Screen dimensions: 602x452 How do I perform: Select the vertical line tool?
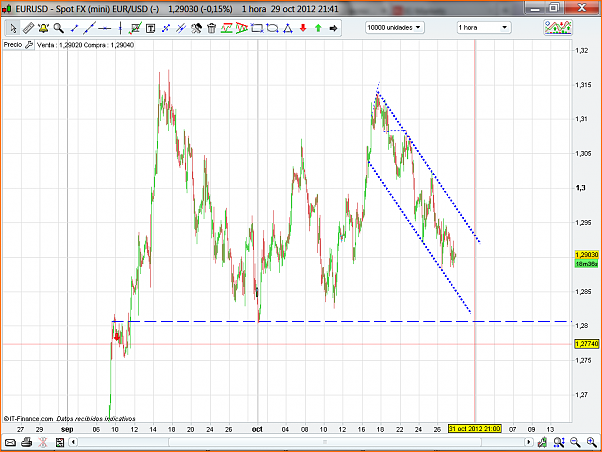click(x=120, y=28)
